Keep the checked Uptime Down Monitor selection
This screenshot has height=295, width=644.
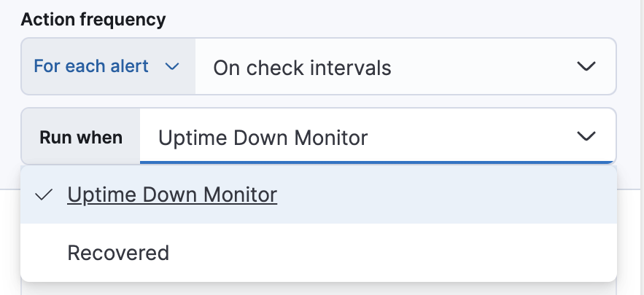click(x=172, y=195)
